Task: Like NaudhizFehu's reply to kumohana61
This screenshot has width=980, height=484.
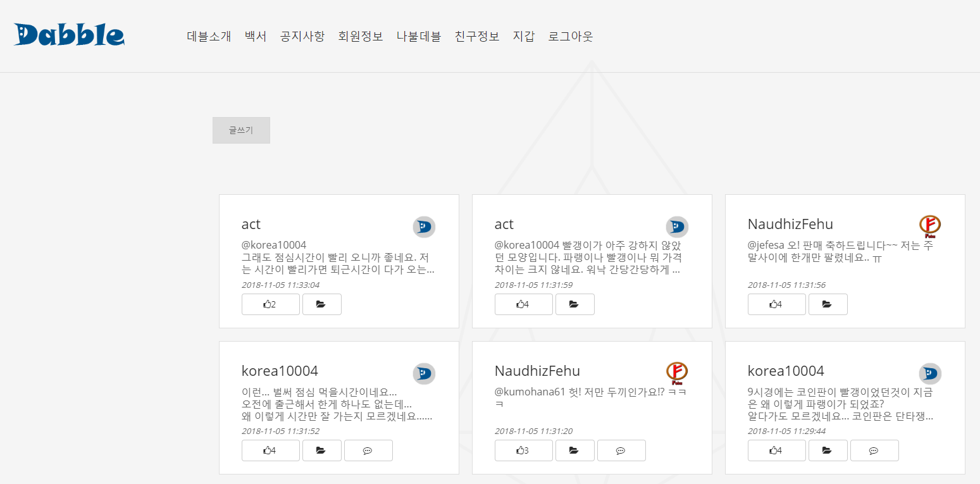Action: 523,450
